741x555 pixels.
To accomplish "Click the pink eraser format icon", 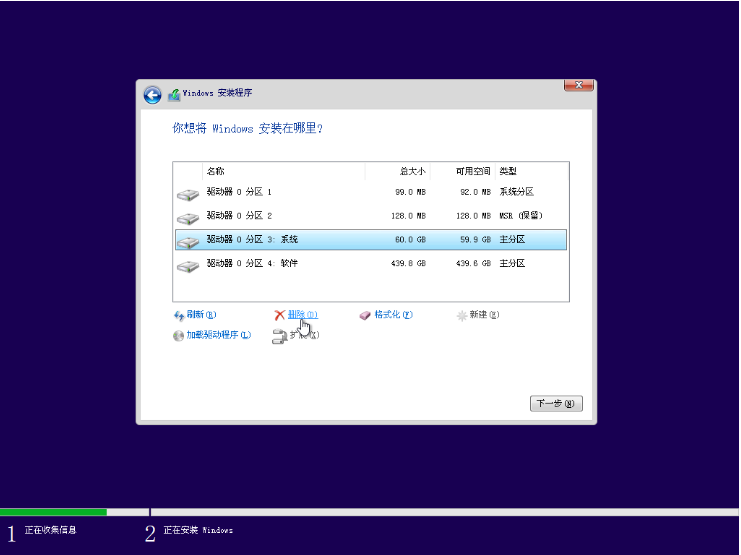I will (365, 315).
